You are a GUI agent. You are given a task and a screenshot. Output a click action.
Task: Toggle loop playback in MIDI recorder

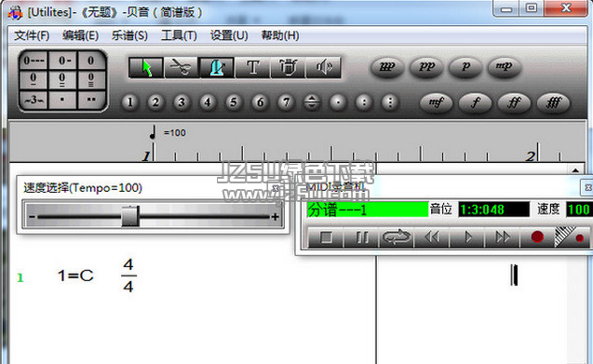[x=397, y=237]
